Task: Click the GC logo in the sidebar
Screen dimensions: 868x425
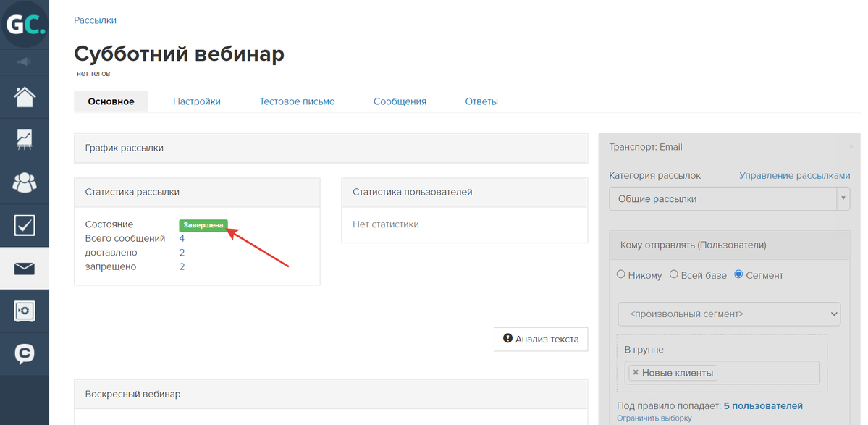Action: [25, 25]
